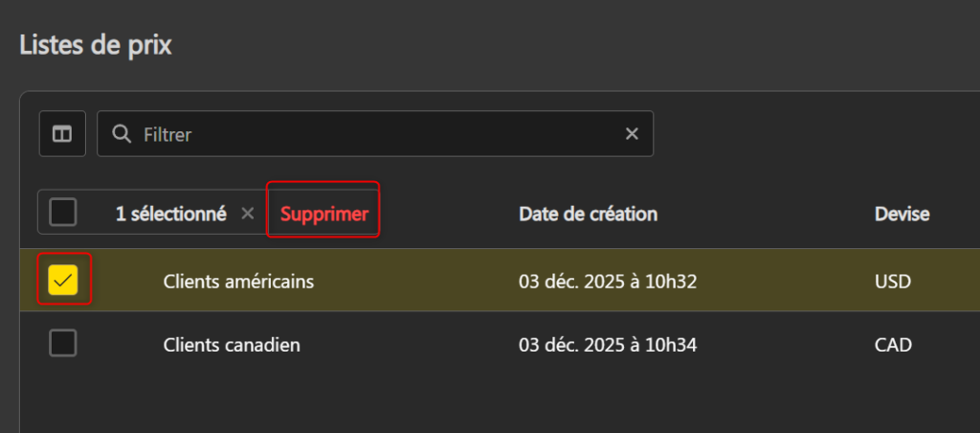The image size is (980, 433).
Task: Sort by the Devise column header
Action: tap(902, 214)
